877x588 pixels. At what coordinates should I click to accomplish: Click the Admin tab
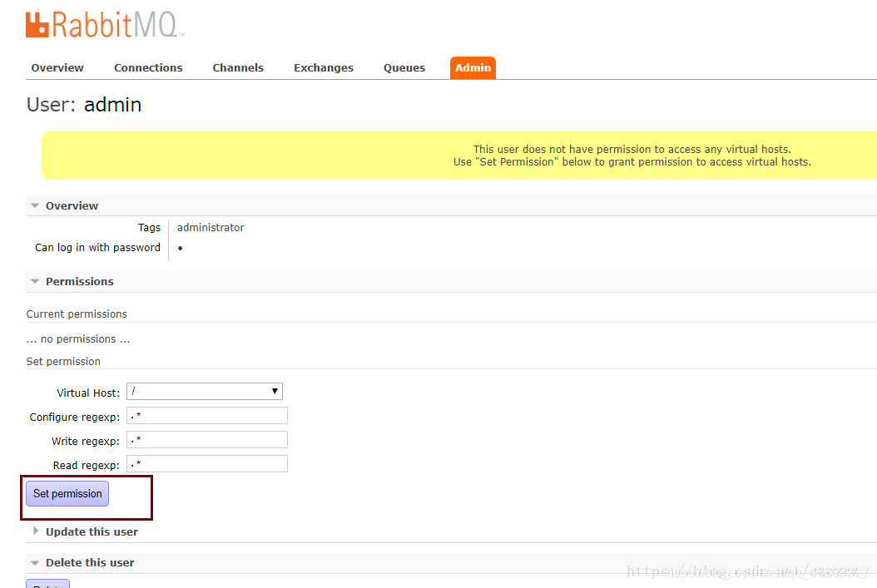(x=473, y=67)
